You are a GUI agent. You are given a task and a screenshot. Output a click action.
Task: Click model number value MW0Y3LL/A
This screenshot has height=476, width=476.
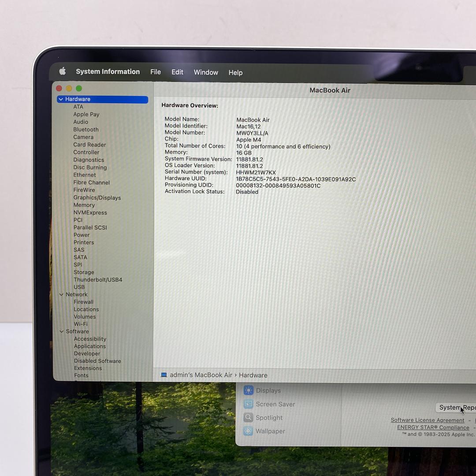click(252, 133)
